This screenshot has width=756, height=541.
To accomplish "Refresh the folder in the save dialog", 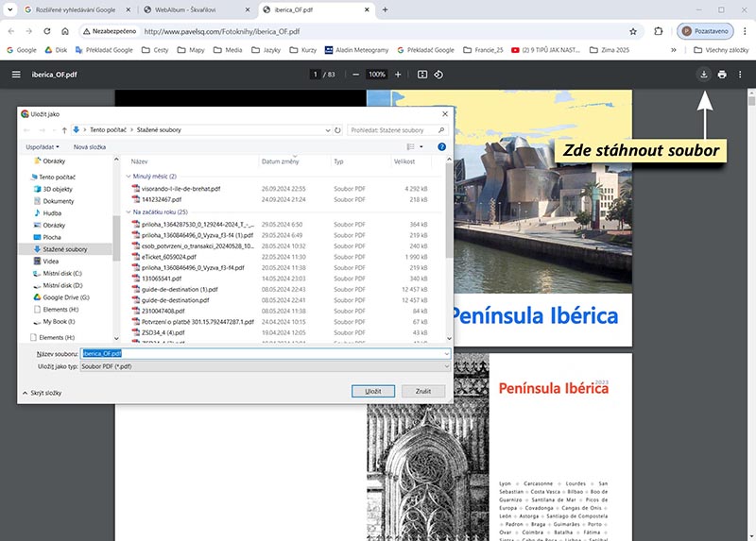I will tap(337, 129).
